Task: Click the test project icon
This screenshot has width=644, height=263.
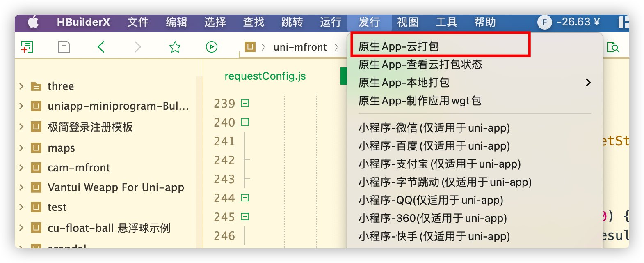Action: point(37,207)
